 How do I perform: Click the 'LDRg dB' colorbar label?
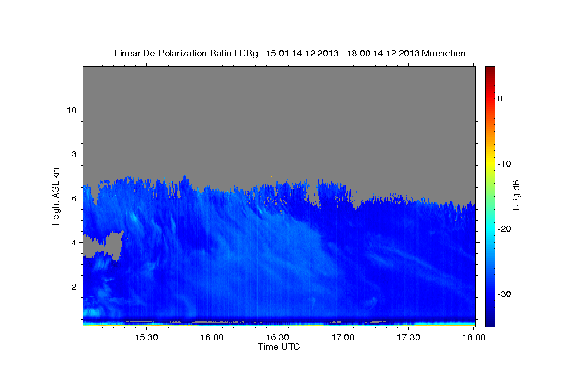click(x=516, y=197)
